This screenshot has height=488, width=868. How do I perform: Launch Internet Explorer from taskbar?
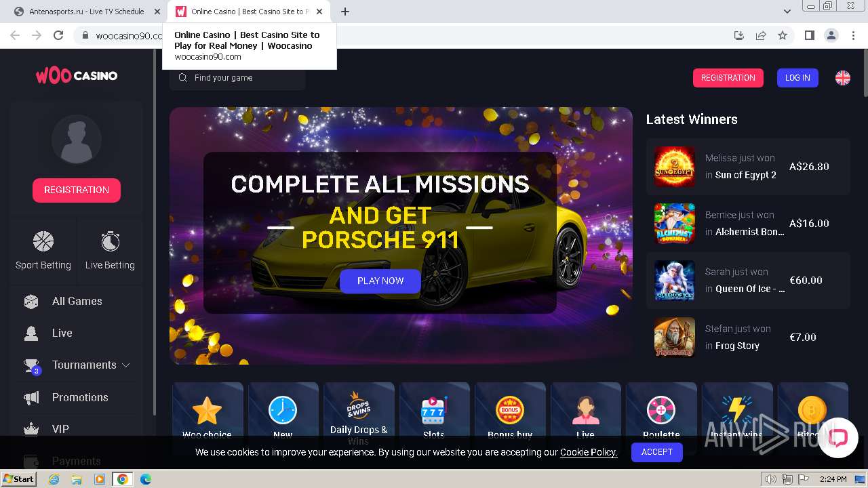[x=54, y=479]
